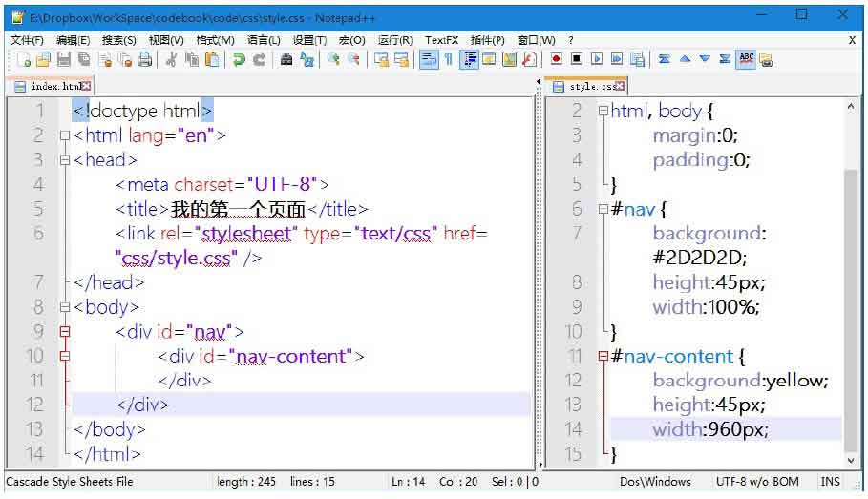Open the 插件(P) menu
The height and width of the screenshot is (499, 868).
pos(487,40)
